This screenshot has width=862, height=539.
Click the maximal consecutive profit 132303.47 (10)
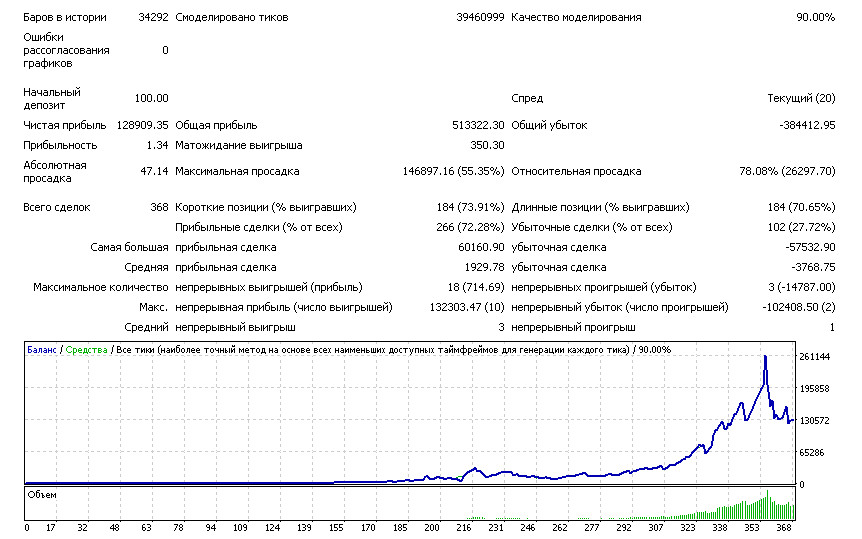click(x=467, y=307)
